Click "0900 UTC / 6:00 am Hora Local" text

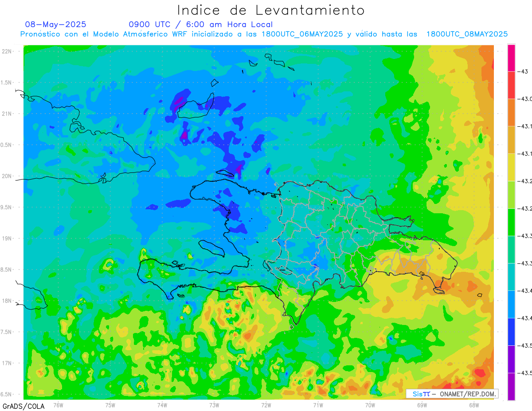click(x=200, y=24)
